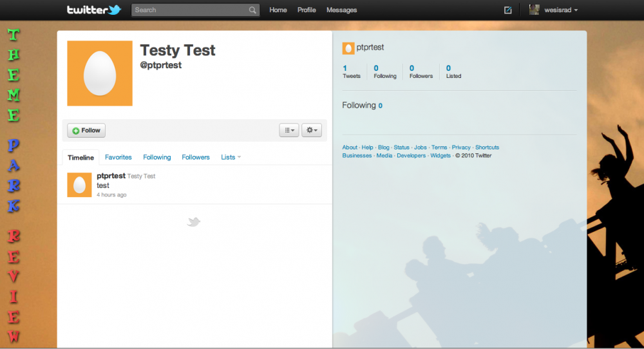Image resolution: width=644 pixels, height=349 pixels.
Task: Click the wesisrad account avatar
Action: point(534,10)
